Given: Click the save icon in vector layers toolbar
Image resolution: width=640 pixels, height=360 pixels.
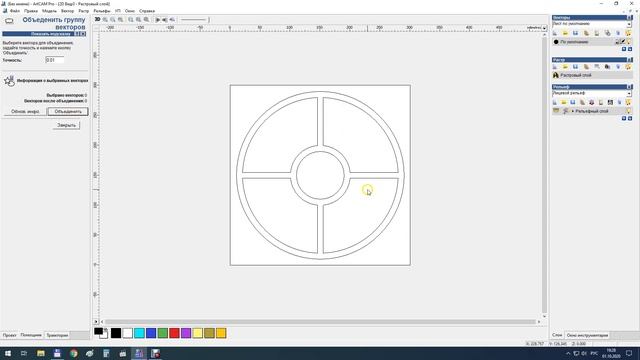Looking at the screenshot, I should tap(576, 33).
